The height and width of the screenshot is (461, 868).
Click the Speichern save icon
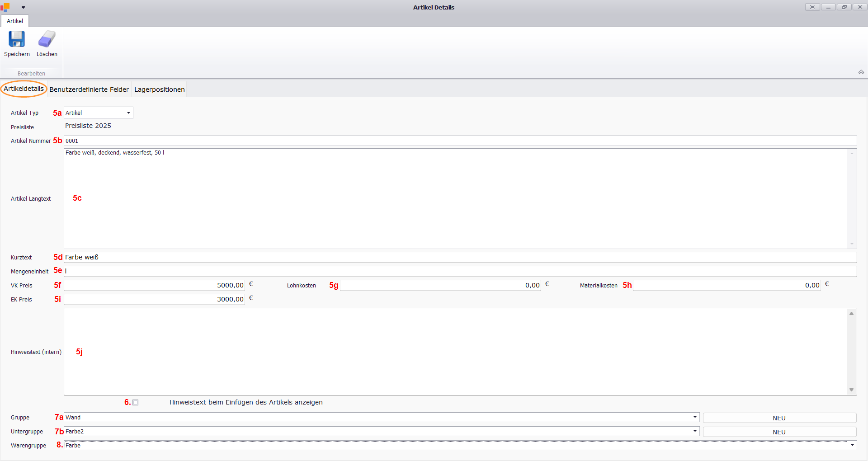pos(17,39)
